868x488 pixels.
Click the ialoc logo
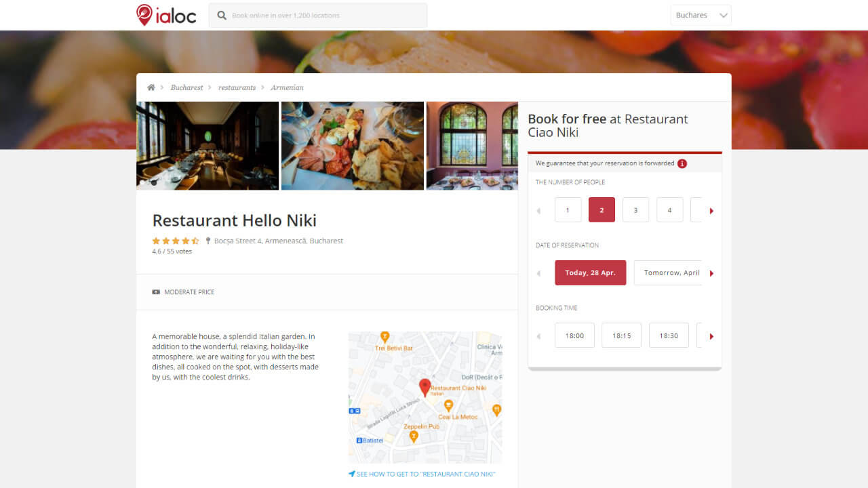[166, 15]
